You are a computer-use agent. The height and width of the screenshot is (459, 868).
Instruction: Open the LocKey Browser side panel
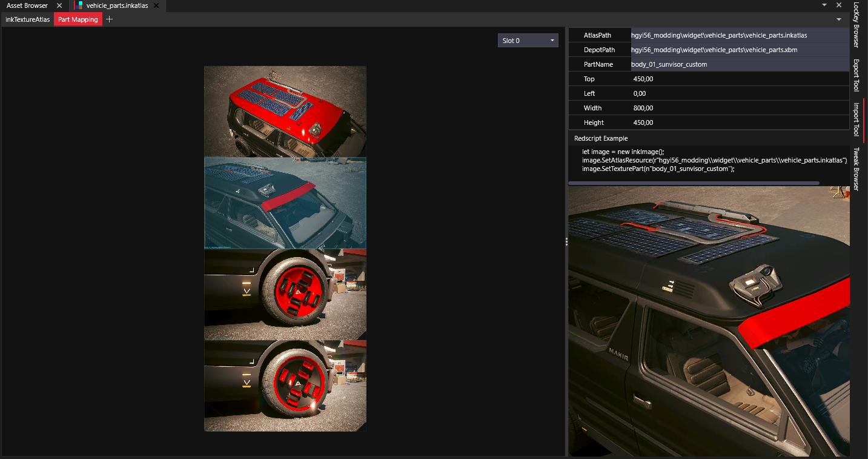(856, 25)
